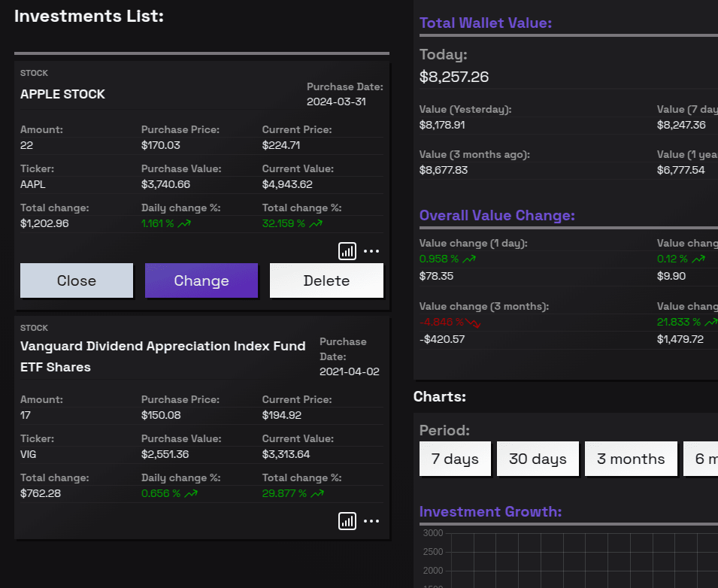This screenshot has width=718, height=588.
Task: Switch to the 3 months period
Action: pyautogui.click(x=631, y=458)
